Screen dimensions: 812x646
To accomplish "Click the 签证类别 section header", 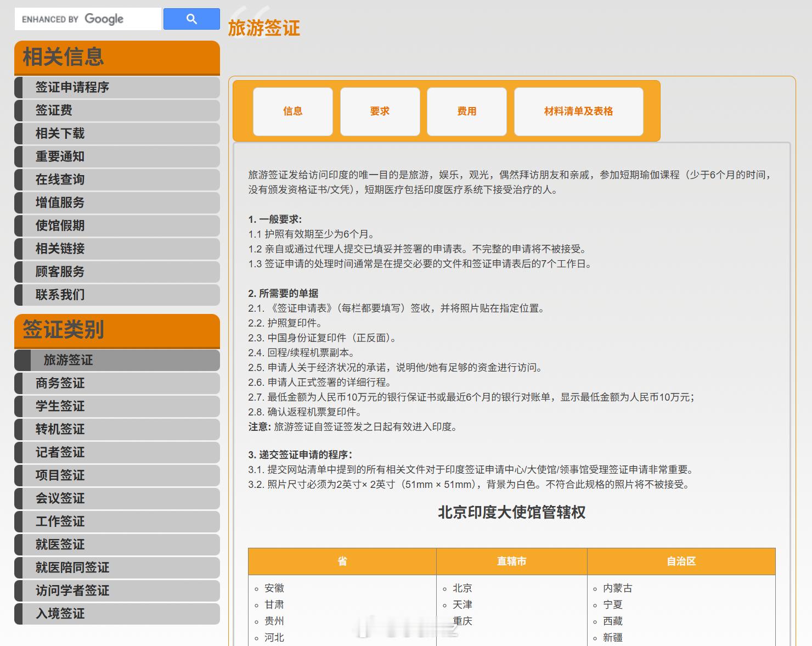I will 117,330.
